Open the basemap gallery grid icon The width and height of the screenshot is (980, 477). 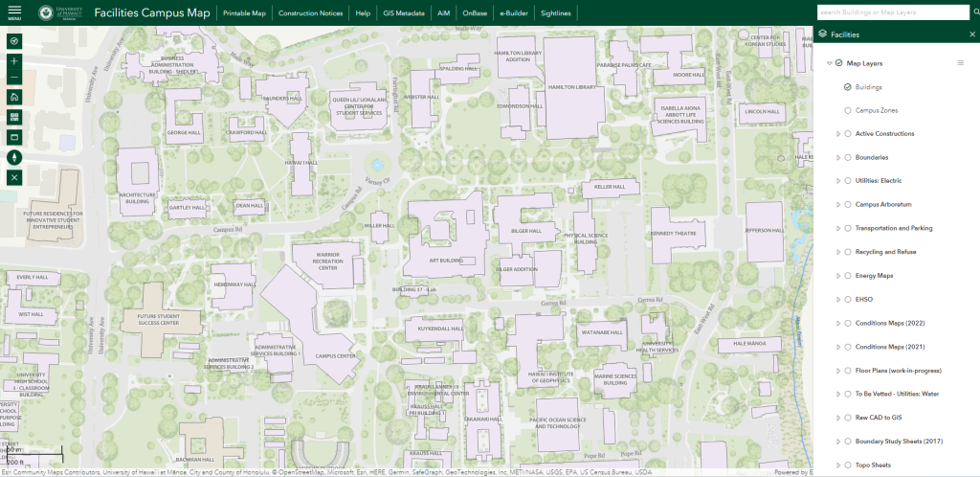(15, 118)
